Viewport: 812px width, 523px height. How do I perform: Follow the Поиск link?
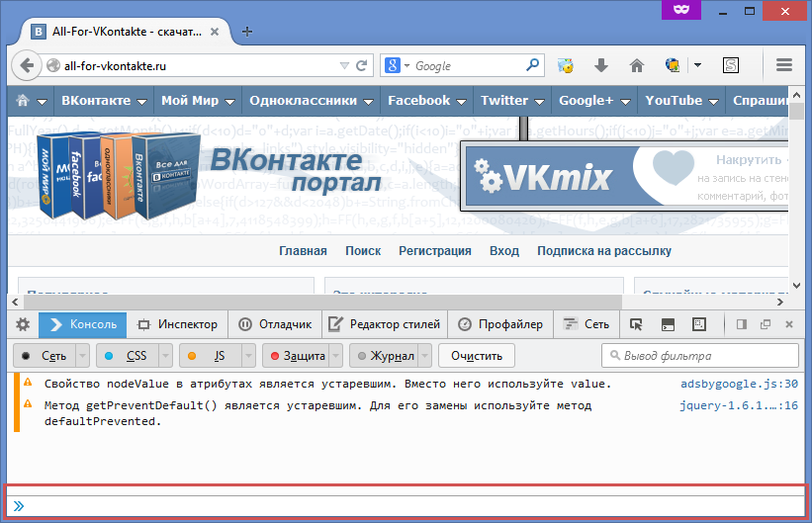(x=363, y=251)
